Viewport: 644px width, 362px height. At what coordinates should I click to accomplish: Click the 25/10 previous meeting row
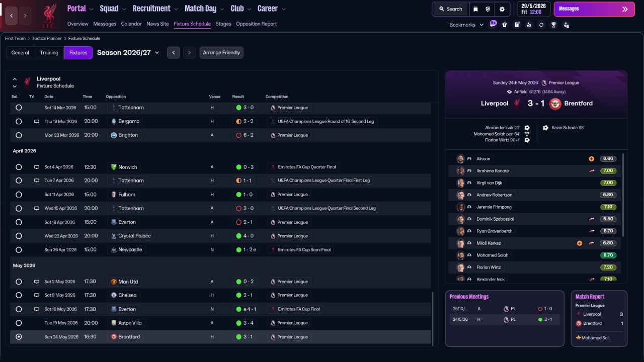click(x=505, y=309)
